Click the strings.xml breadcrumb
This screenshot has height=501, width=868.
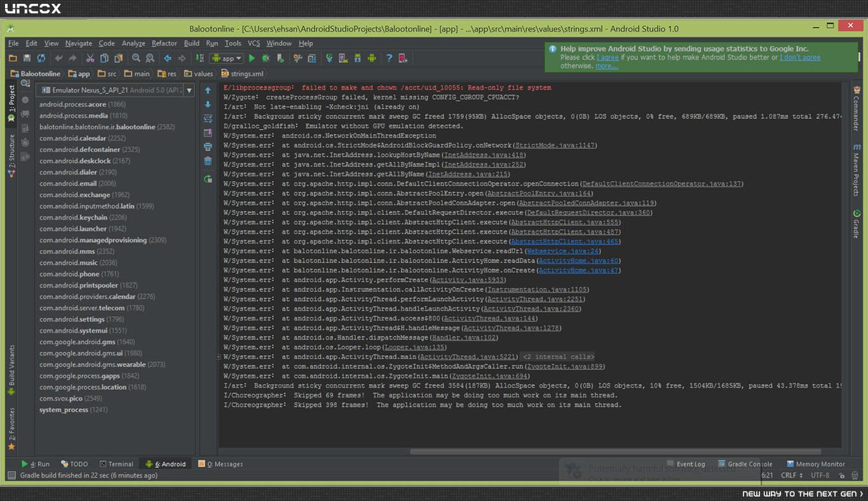[x=241, y=74]
